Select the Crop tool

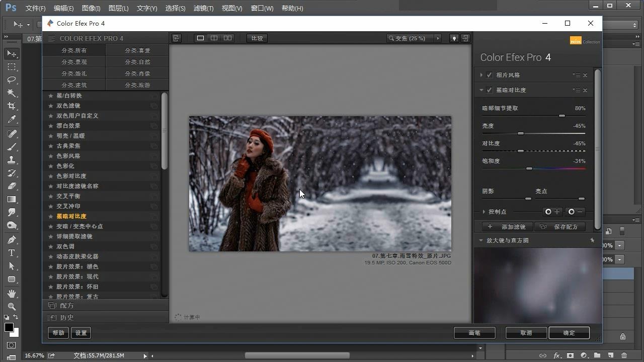coord(11,106)
